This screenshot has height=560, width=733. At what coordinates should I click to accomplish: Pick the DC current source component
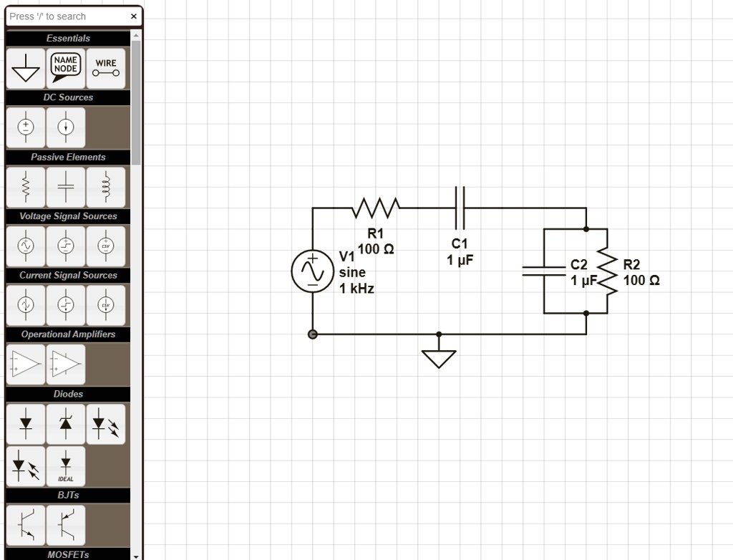click(x=65, y=127)
